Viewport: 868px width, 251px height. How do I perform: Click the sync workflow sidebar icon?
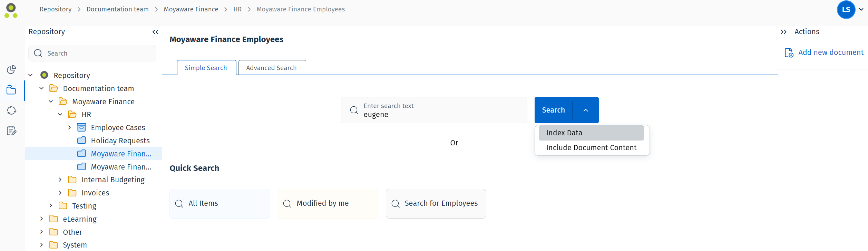click(x=11, y=110)
